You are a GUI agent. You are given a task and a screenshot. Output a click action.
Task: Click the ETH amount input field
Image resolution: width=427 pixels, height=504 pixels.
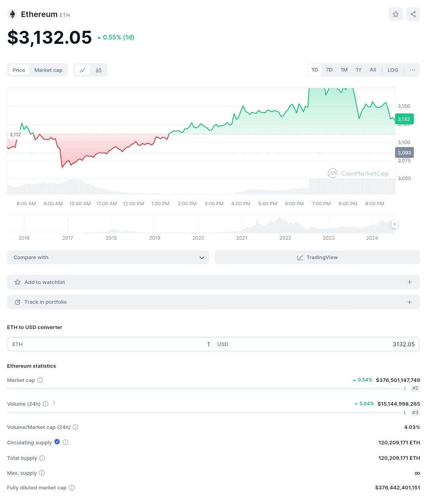111,344
